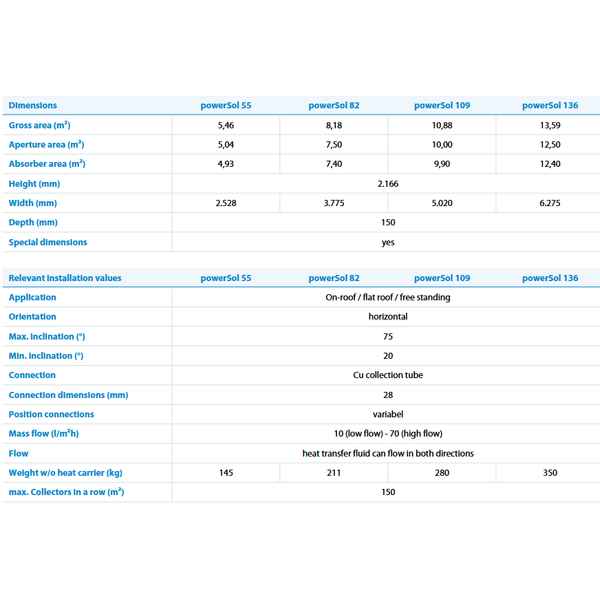Select position connections value 'variabel'

point(388,414)
